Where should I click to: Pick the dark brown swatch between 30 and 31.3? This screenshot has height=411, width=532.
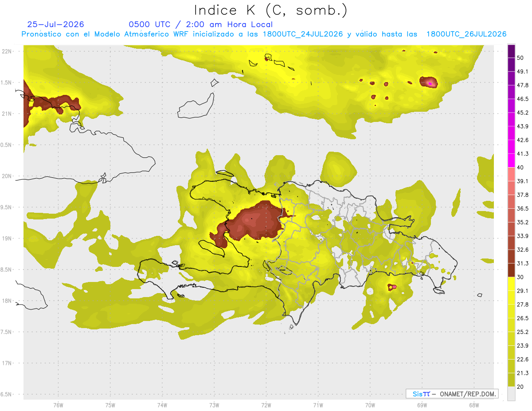[511, 270]
